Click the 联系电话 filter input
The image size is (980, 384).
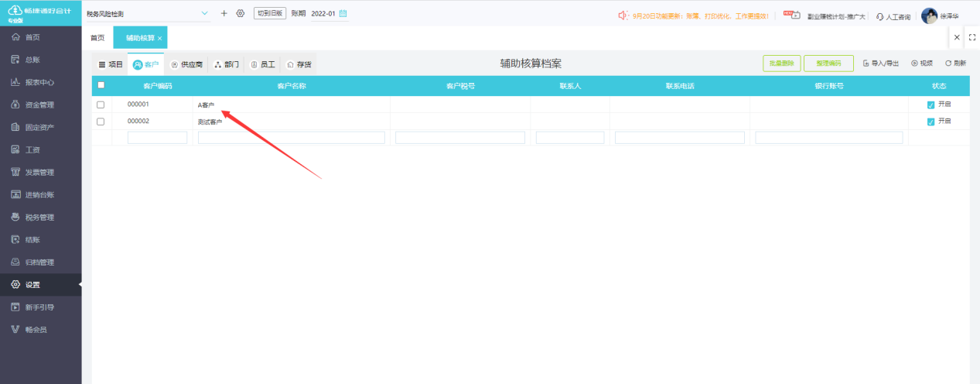click(x=680, y=138)
